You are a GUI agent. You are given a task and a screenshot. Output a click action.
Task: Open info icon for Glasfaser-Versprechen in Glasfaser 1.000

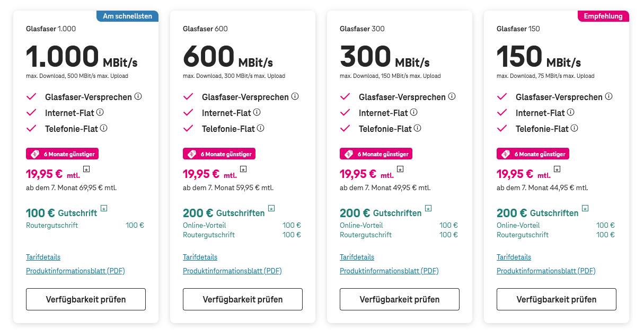click(x=138, y=96)
